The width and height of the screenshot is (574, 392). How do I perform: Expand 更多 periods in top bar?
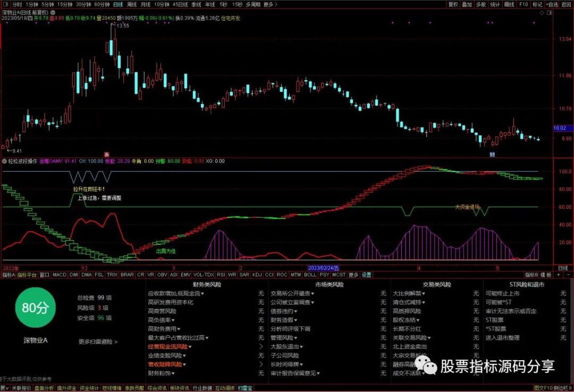pos(270,4)
